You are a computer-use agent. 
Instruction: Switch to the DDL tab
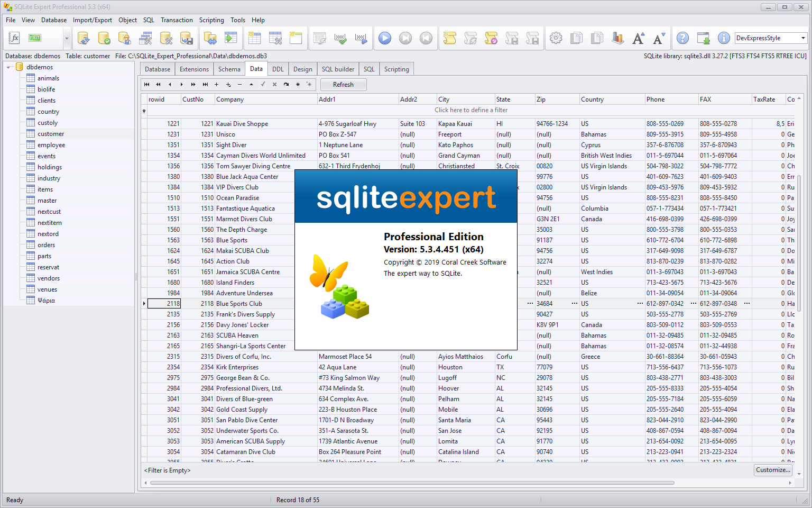tap(278, 69)
